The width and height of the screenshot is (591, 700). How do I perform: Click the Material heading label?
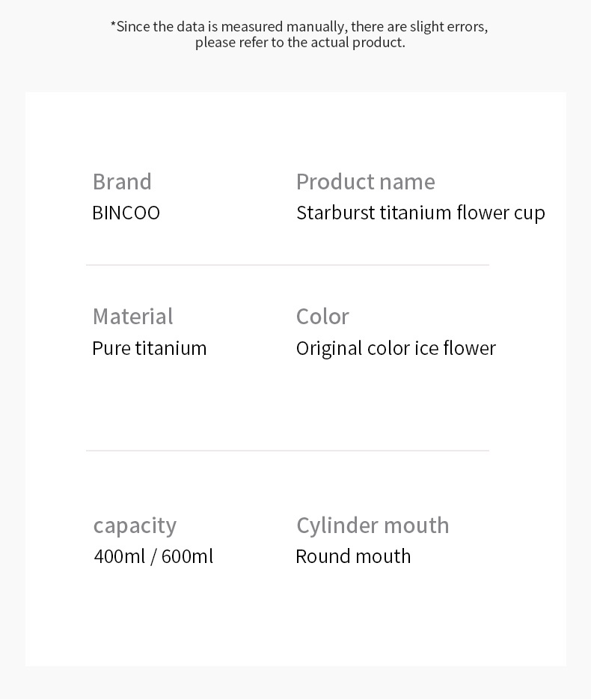tap(133, 317)
